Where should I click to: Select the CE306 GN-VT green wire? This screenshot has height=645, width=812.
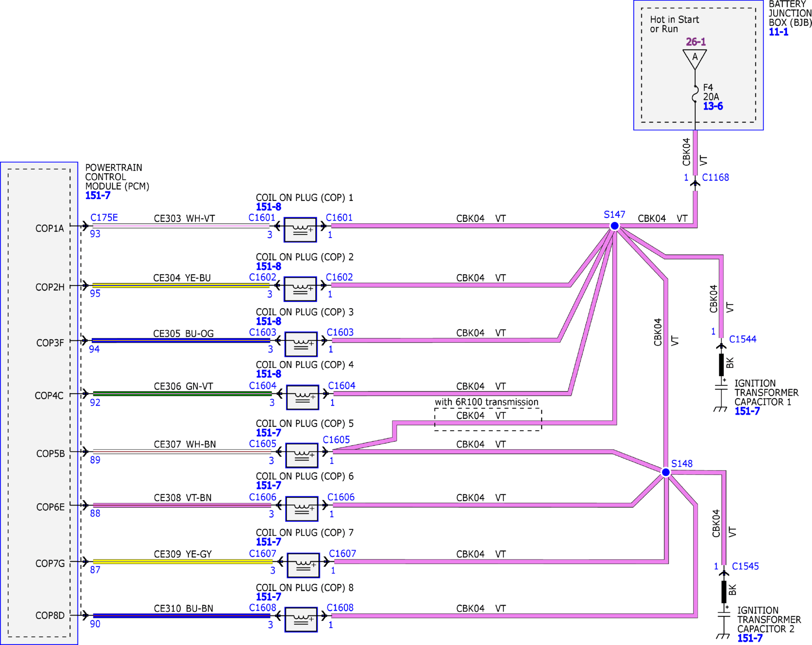coord(182,394)
